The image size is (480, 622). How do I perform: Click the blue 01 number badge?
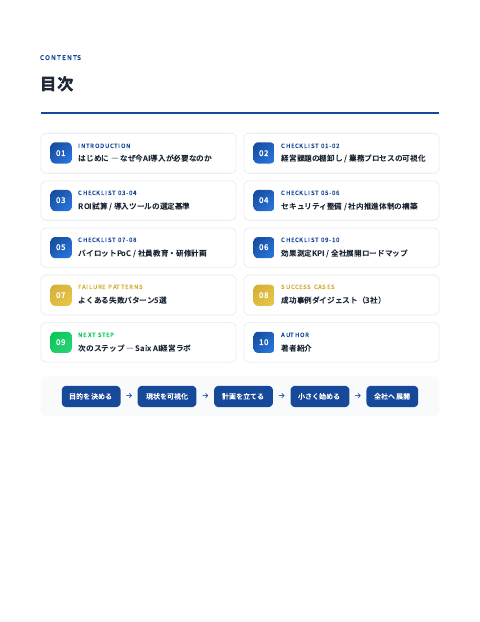pyautogui.click(x=61, y=153)
